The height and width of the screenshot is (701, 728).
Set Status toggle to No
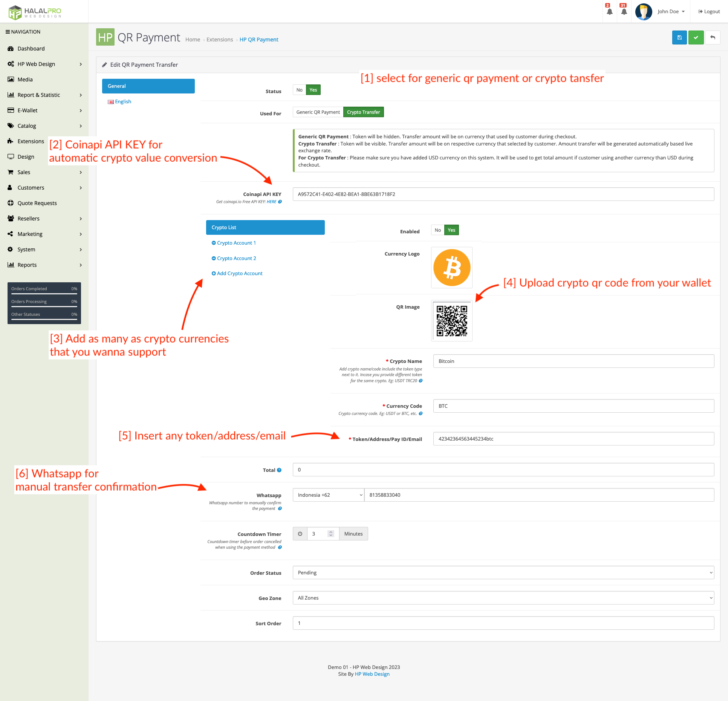point(299,90)
